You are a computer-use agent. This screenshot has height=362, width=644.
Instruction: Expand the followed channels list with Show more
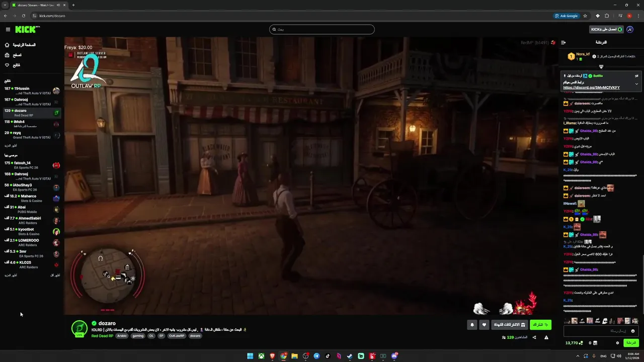[x=11, y=145]
